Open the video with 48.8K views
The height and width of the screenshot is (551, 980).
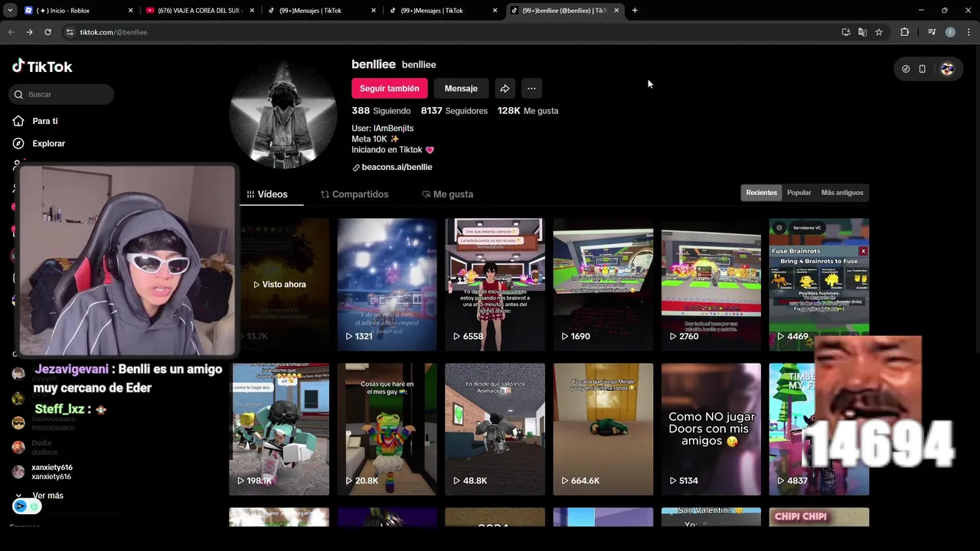tap(495, 429)
